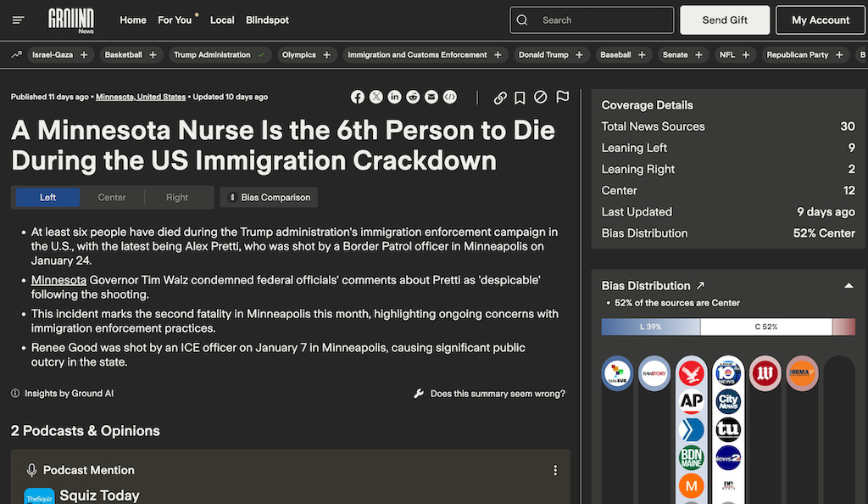
Task: Open the teleSUR source icon
Action: coord(617,373)
